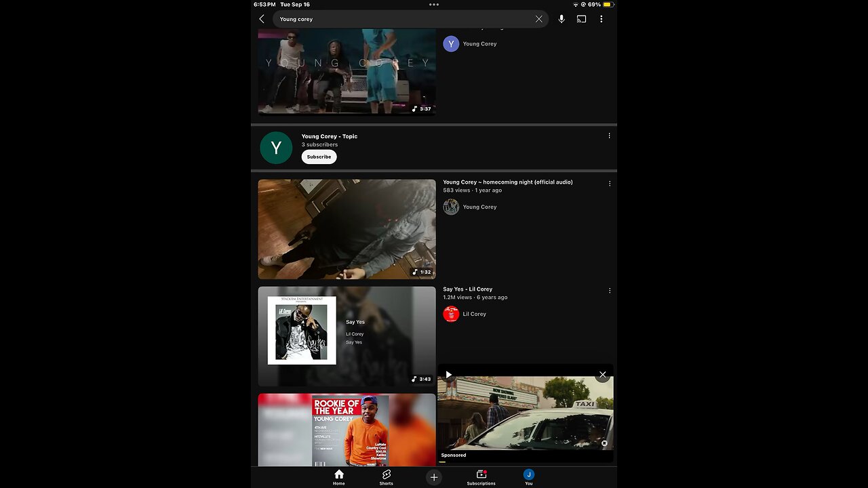Click the '1.2M views · 6 years ago' text
The width and height of the screenshot is (868, 488).
click(475, 298)
